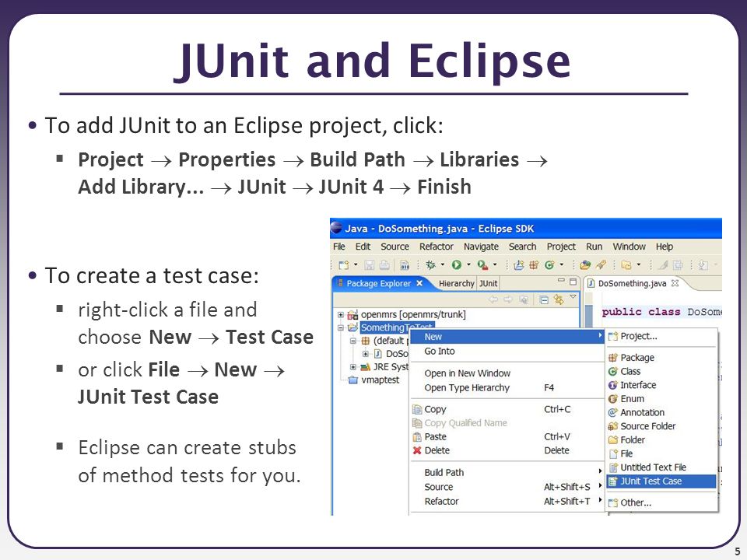The height and width of the screenshot is (560, 747).
Task: Click the Print toolbar icon
Action: [384, 264]
